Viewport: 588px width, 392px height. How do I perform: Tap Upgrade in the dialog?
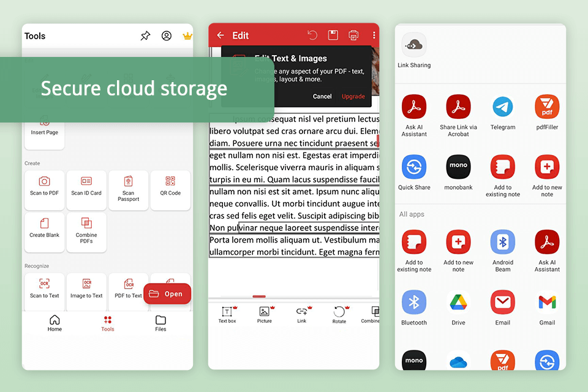click(x=353, y=96)
